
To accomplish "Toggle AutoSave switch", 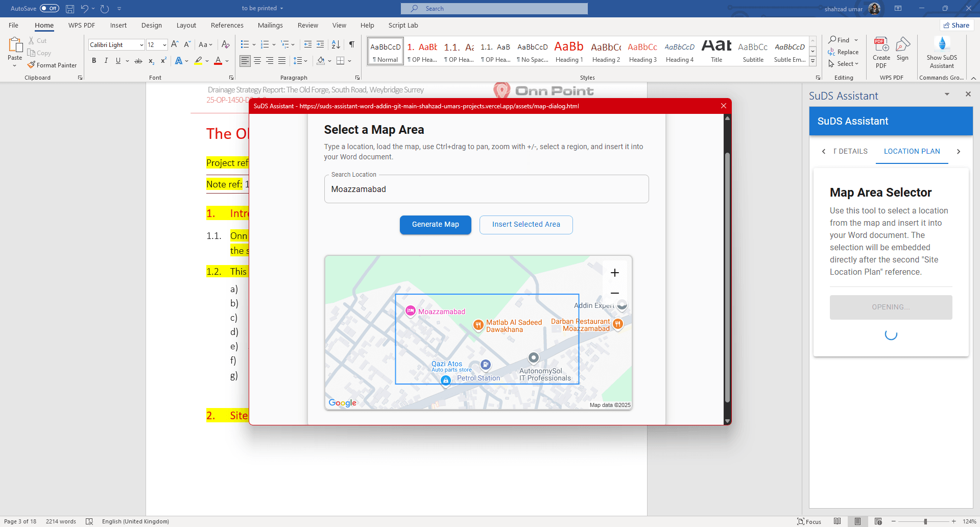I will coord(50,8).
